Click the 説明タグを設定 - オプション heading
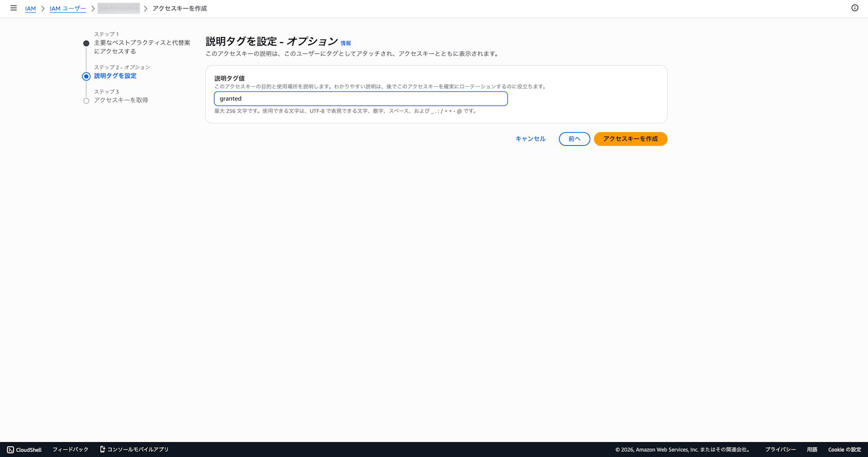The width and height of the screenshot is (868, 457). point(272,41)
